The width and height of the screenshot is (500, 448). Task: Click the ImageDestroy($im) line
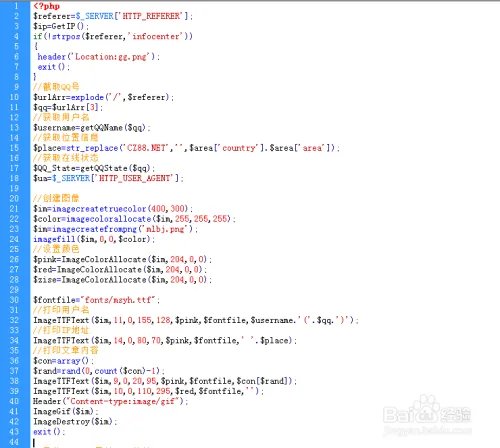[75, 422]
